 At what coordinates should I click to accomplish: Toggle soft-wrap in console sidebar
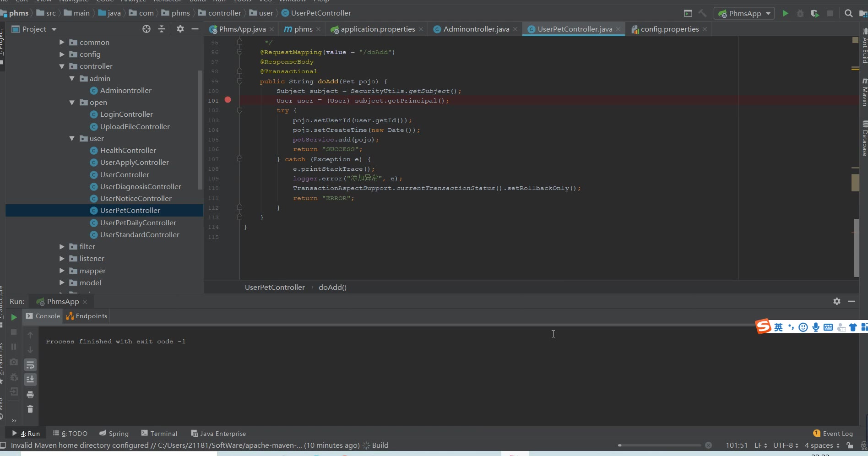tap(30, 365)
